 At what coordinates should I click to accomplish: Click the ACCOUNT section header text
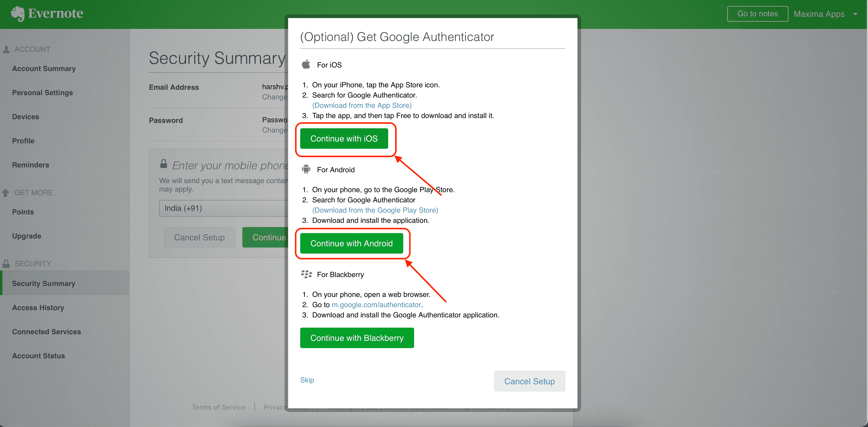click(32, 49)
